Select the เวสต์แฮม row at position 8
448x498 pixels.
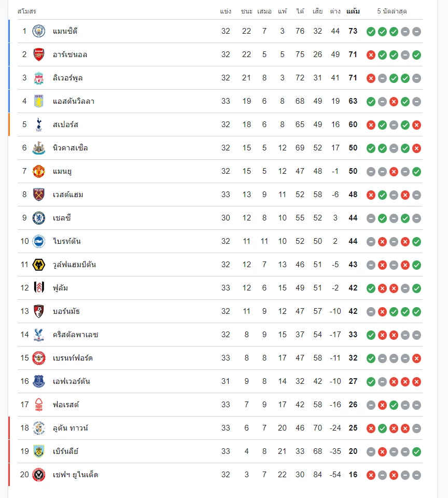tap(220, 195)
